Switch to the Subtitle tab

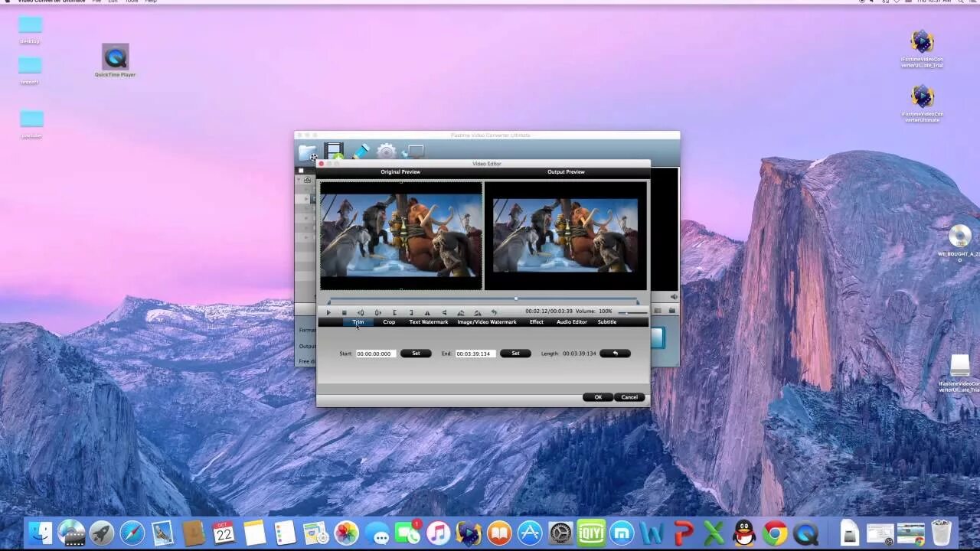coord(607,322)
